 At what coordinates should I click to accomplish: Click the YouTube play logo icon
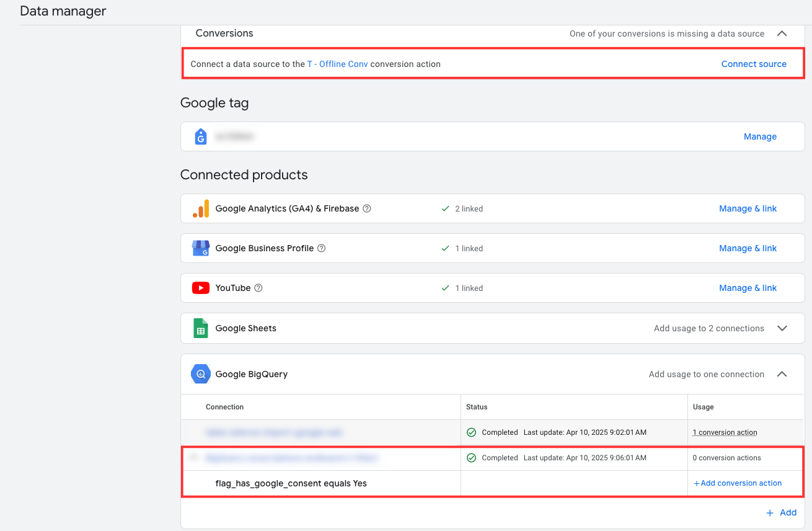200,288
